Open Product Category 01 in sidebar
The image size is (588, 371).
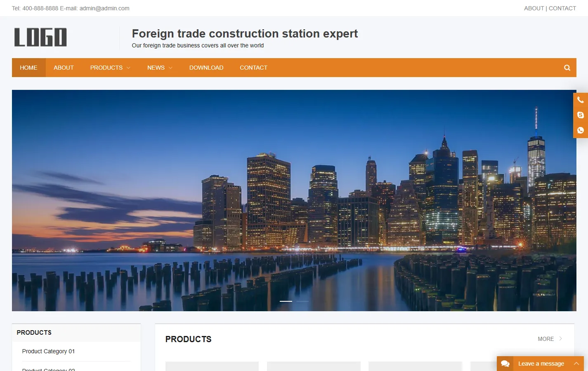click(x=48, y=351)
